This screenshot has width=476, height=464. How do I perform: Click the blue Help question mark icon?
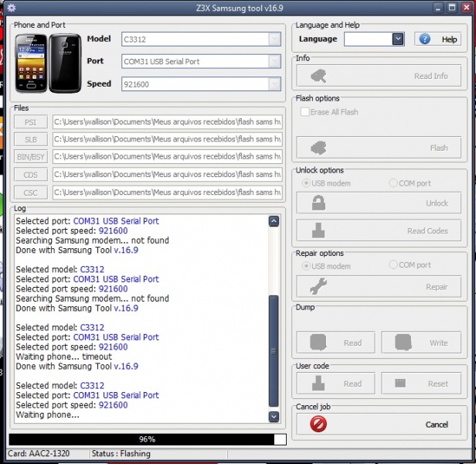(x=424, y=39)
